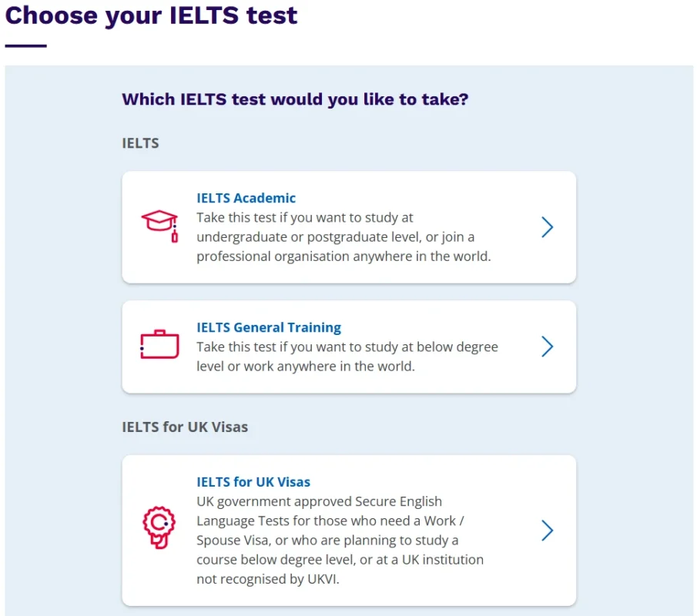Open the IELTS Academic link
The image size is (697, 616).
pyautogui.click(x=246, y=198)
